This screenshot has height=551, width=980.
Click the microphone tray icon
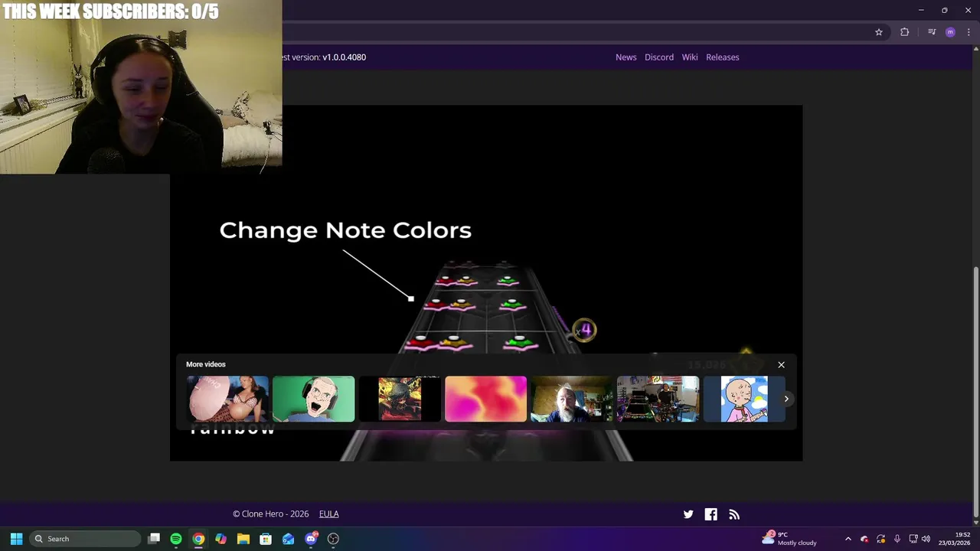897,539
